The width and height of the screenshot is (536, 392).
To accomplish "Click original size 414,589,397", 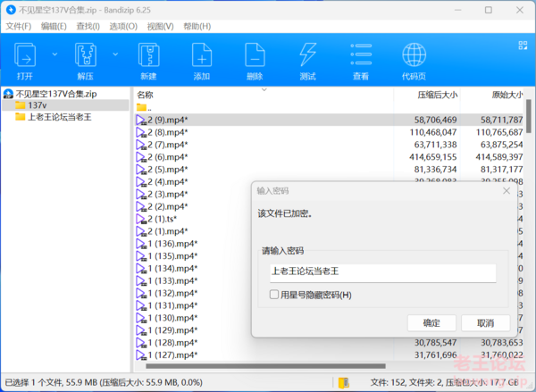I will point(499,157).
